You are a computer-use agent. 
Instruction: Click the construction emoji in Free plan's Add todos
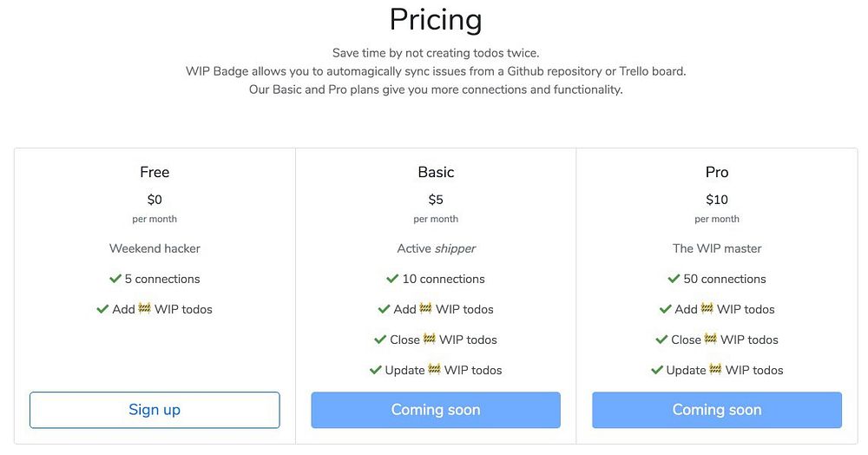145,308
